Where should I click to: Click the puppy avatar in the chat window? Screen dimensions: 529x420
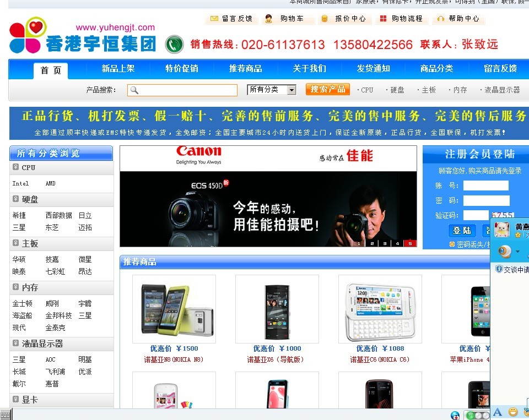coord(501,230)
